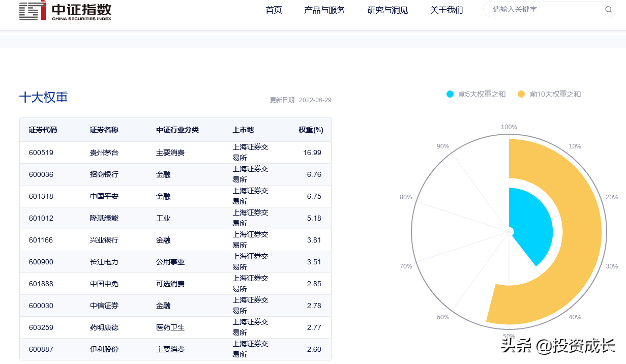This screenshot has height=364, width=626.
Task: Click the stock name 隆基绿能
Action: [x=104, y=218]
